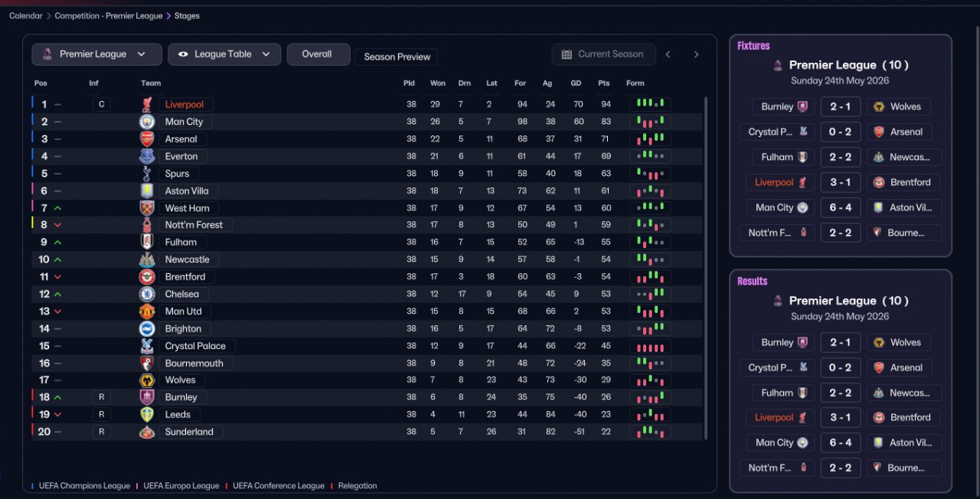Click the Sunderland crest in table
The width and height of the screenshot is (980, 499).
[147, 432]
